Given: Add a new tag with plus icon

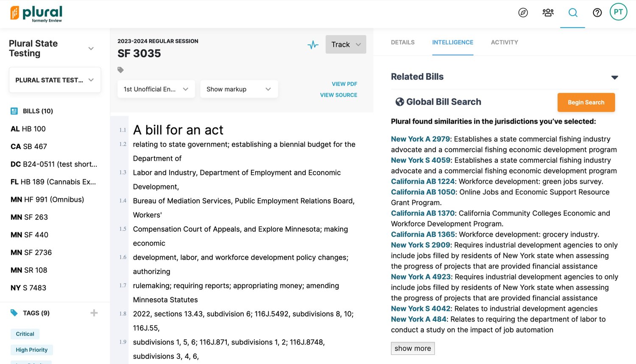Looking at the screenshot, I should pos(94,313).
